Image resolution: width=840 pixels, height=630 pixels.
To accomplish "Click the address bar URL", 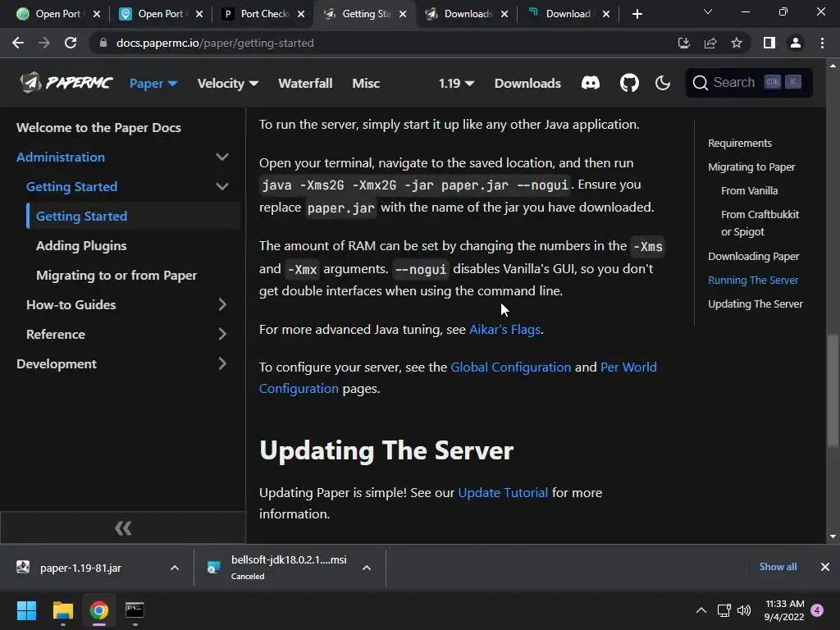I will point(215,43).
